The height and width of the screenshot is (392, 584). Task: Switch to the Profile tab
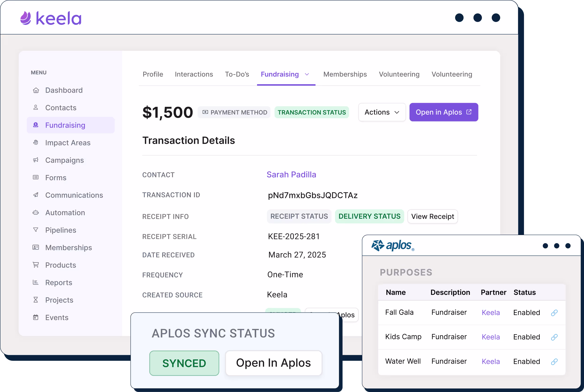click(x=153, y=74)
